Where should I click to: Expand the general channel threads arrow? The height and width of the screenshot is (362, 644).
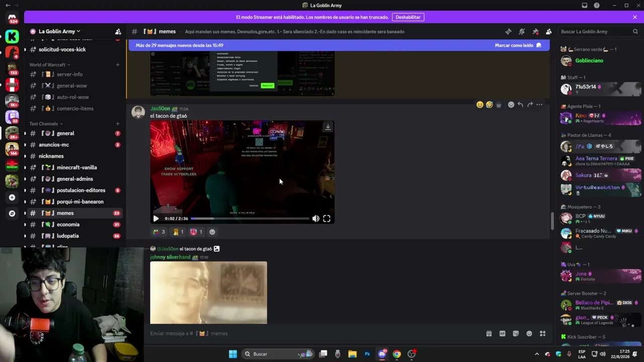[25, 133]
